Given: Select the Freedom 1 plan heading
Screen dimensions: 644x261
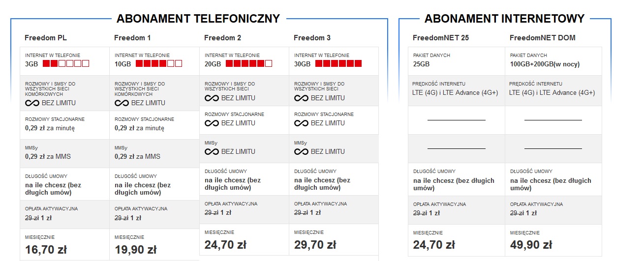Looking at the screenshot, I should 132,38.
